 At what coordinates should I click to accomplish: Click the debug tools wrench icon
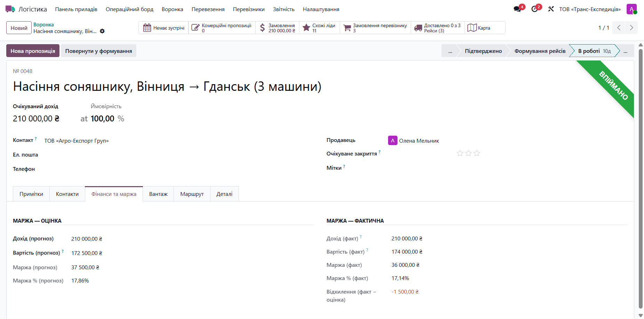pyautogui.click(x=551, y=9)
